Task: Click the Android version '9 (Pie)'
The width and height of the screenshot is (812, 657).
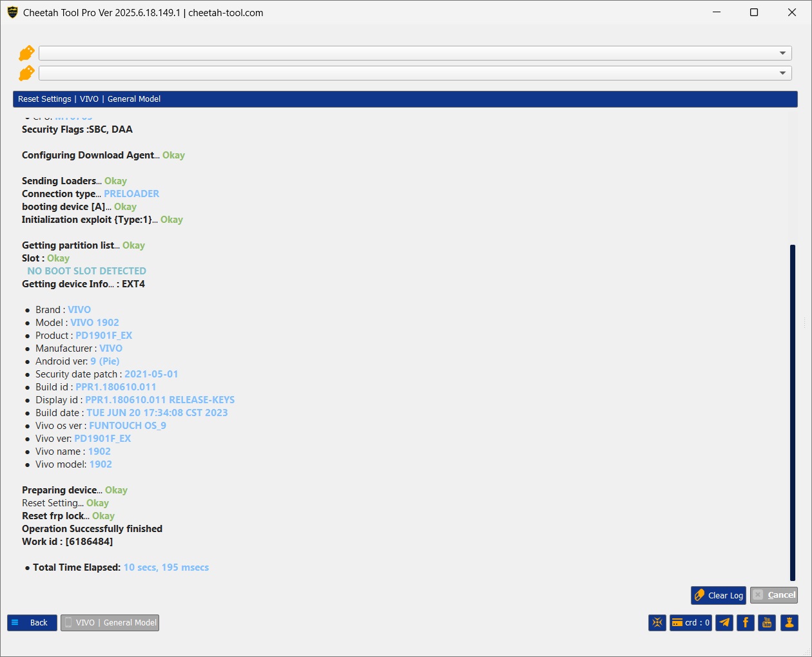Action: click(105, 361)
